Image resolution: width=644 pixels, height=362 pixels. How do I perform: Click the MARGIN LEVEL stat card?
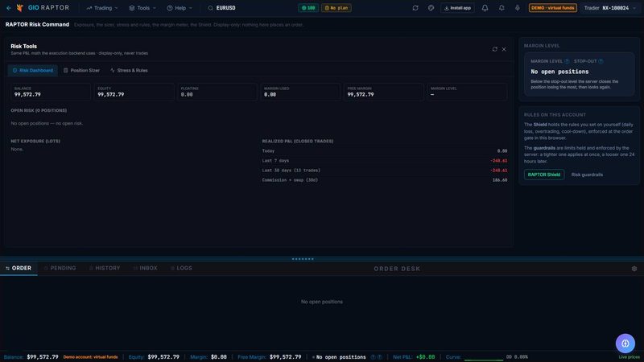(468, 92)
